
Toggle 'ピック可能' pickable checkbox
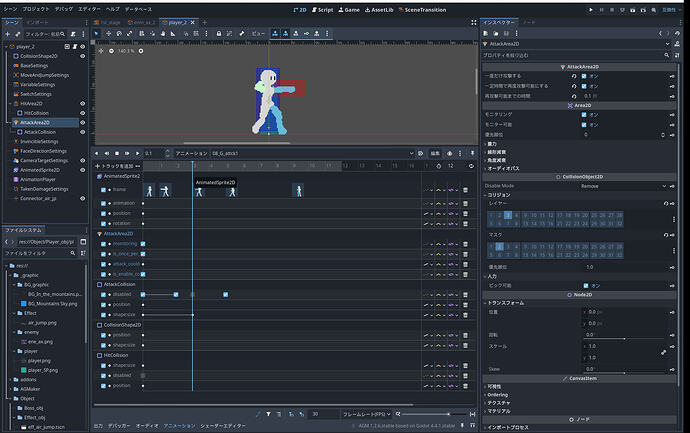point(586,286)
